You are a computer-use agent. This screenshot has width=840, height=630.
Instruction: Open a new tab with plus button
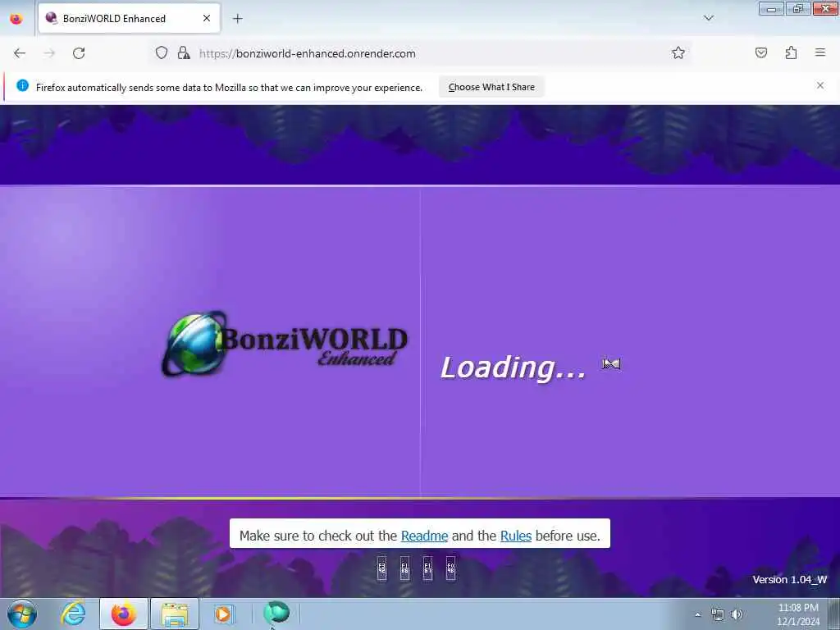click(x=237, y=19)
